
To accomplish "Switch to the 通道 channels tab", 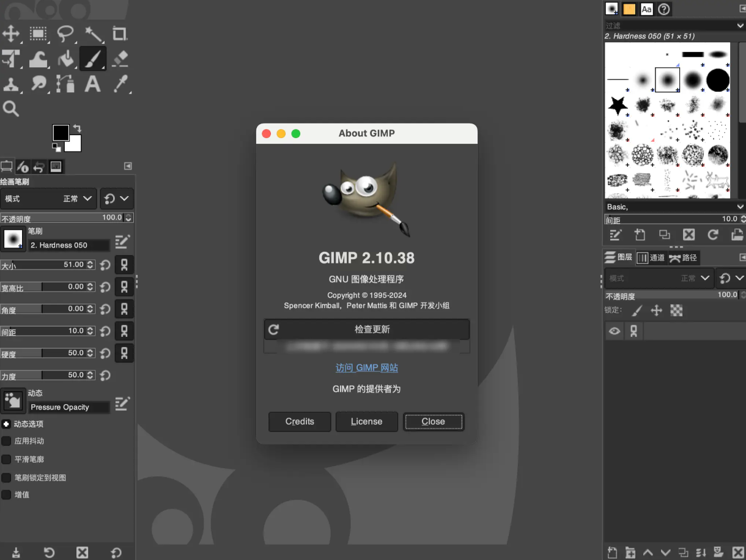I will 651,258.
